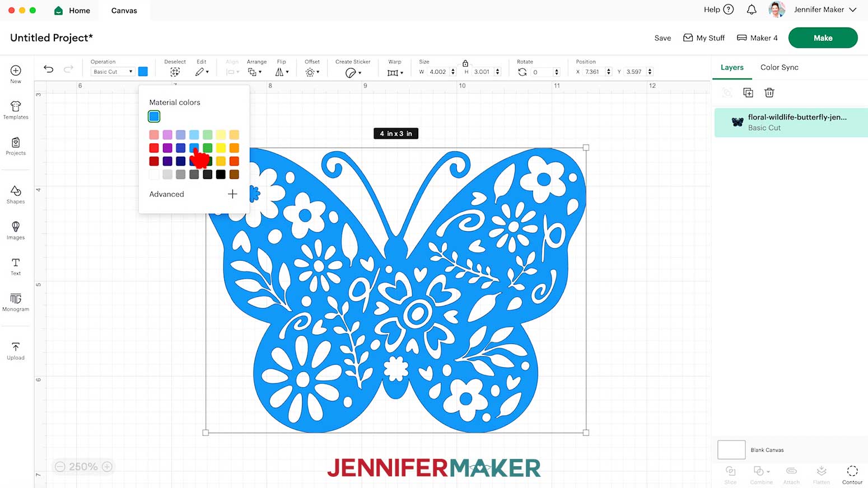868x488 pixels.
Task: Click the Width size input field
Action: pyautogui.click(x=438, y=72)
